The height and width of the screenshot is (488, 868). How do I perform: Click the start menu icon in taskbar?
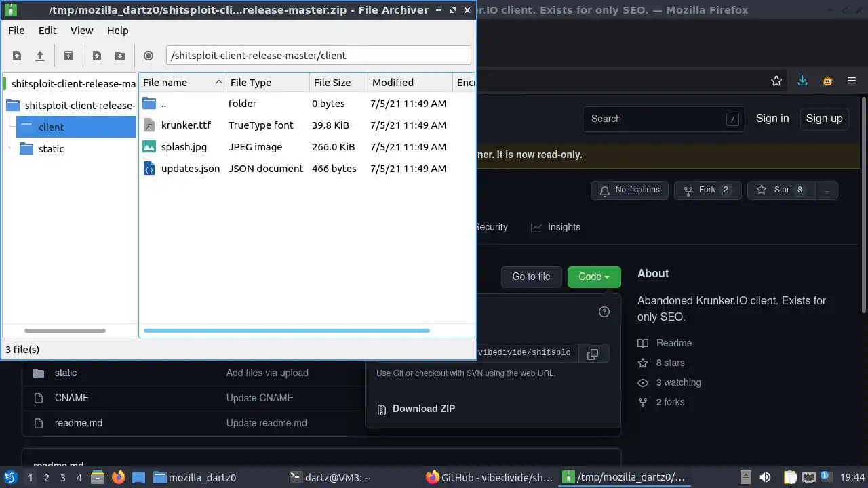[11, 477]
